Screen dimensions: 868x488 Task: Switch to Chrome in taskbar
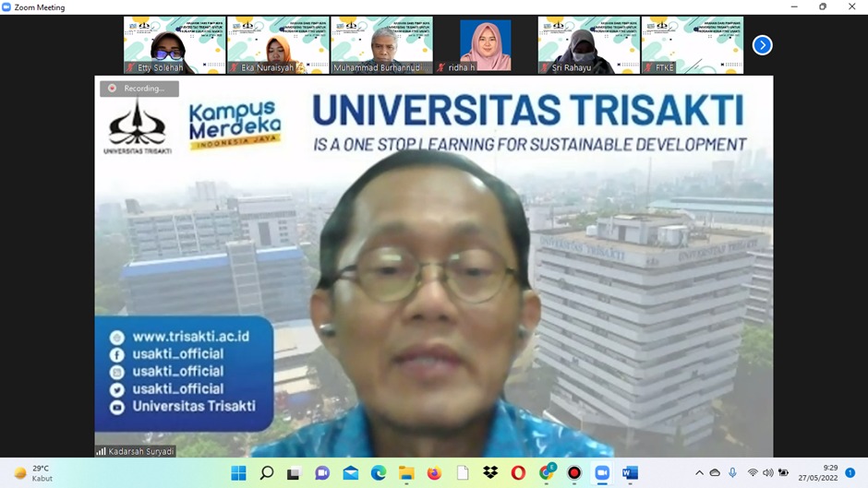point(547,473)
